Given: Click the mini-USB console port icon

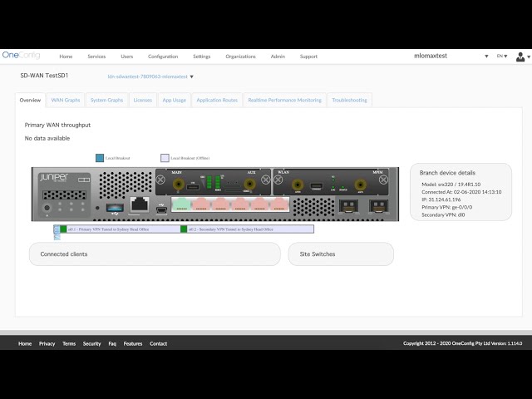Looking at the screenshot, I should (161, 210).
